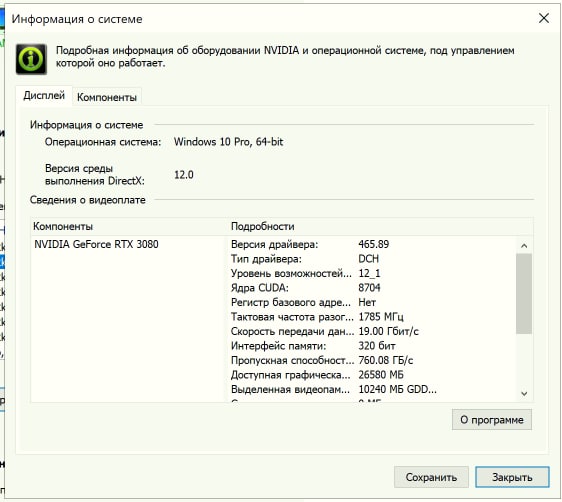Click the Закрыть button
The width and height of the screenshot is (562, 502).
512,477
